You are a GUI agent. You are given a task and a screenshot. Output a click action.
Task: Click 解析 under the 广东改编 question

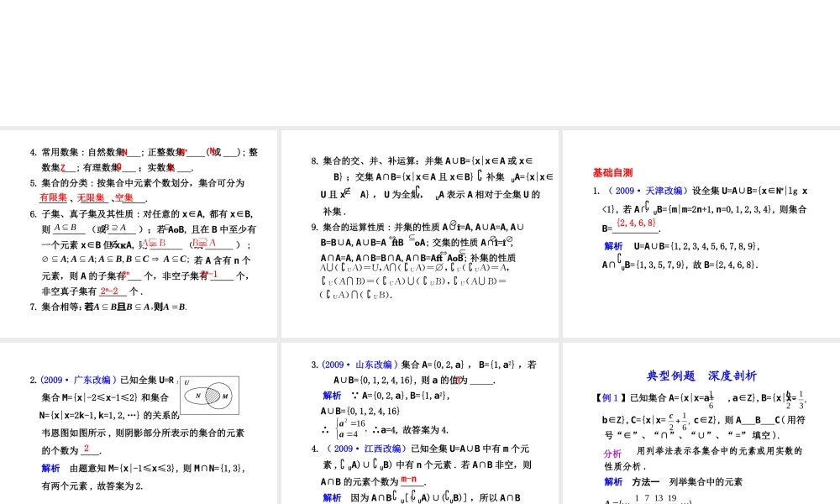pyautogui.click(x=51, y=468)
